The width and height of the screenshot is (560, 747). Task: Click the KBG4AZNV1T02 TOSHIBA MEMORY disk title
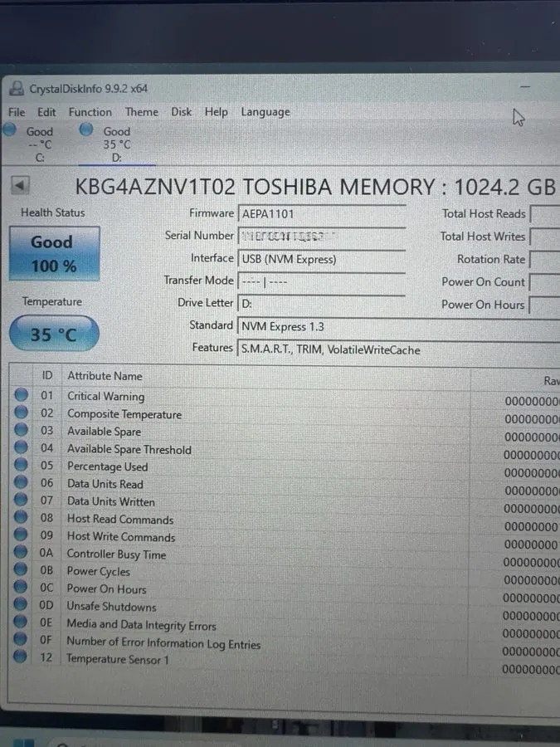[x=315, y=186]
